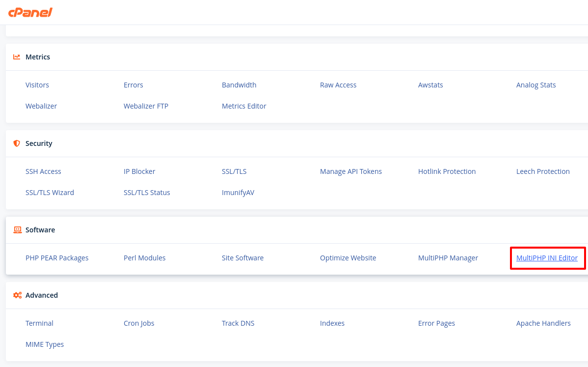The image size is (588, 367).
Task: Select Manage API Tokens
Action: click(x=350, y=171)
